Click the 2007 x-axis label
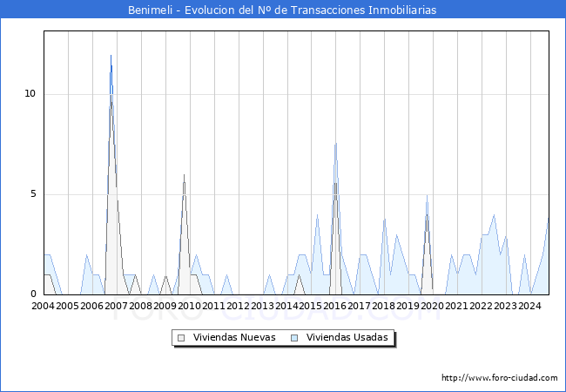 point(116,306)
